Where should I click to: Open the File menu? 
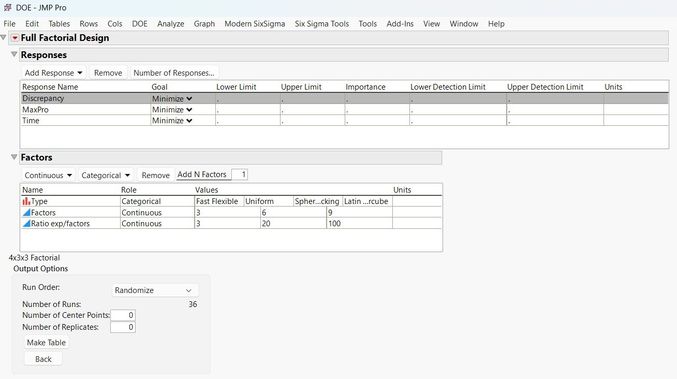coord(9,24)
